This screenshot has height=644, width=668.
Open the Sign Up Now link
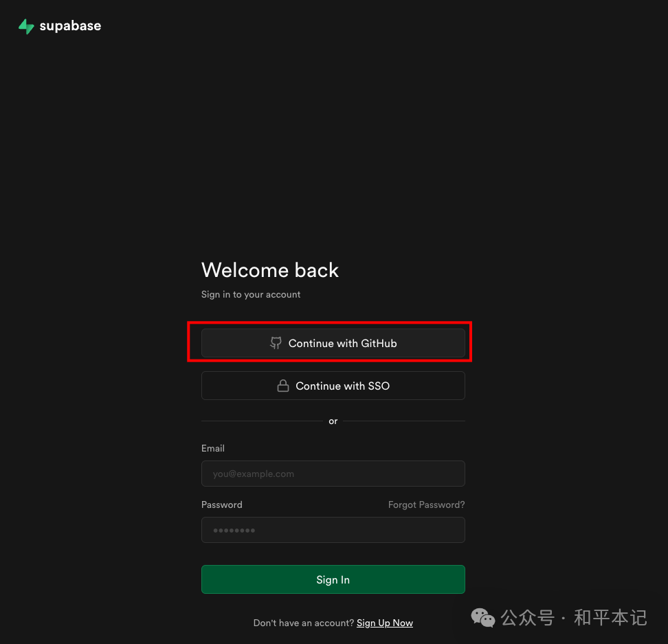tap(384, 623)
